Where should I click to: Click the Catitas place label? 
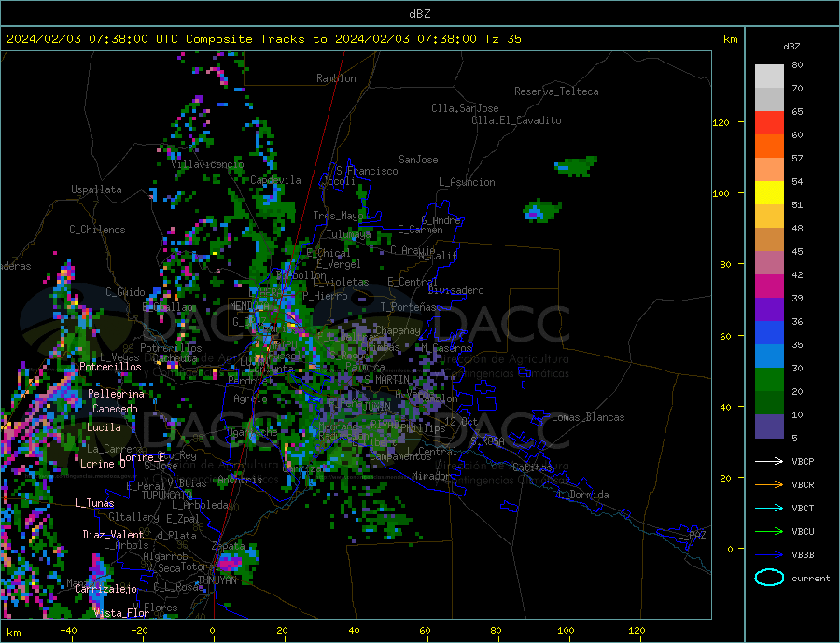pos(533,468)
